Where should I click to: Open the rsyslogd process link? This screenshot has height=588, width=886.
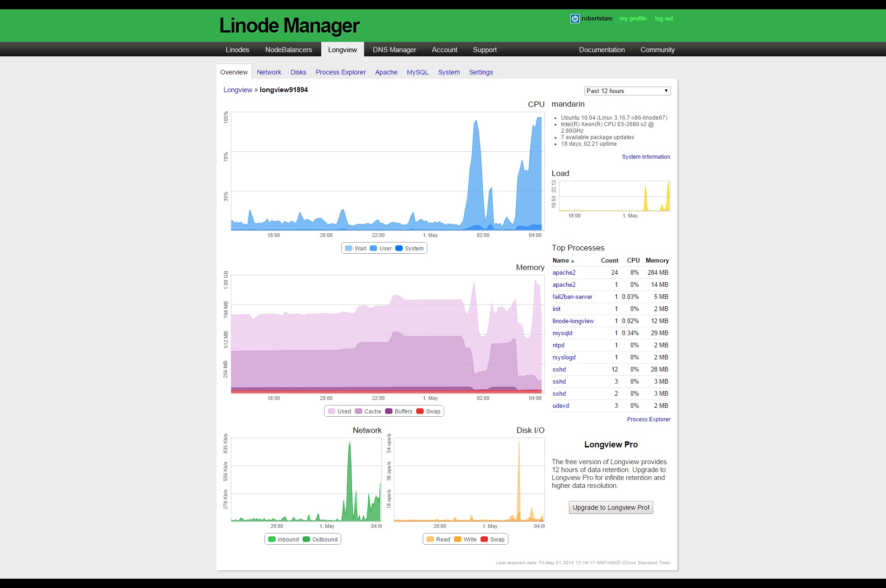(x=564, y=358)
